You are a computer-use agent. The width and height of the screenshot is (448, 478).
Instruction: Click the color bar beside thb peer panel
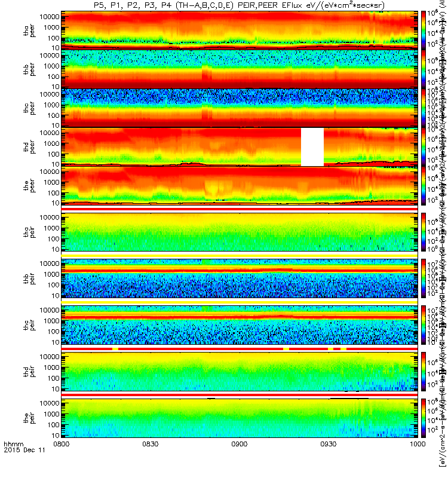[424, 69]
